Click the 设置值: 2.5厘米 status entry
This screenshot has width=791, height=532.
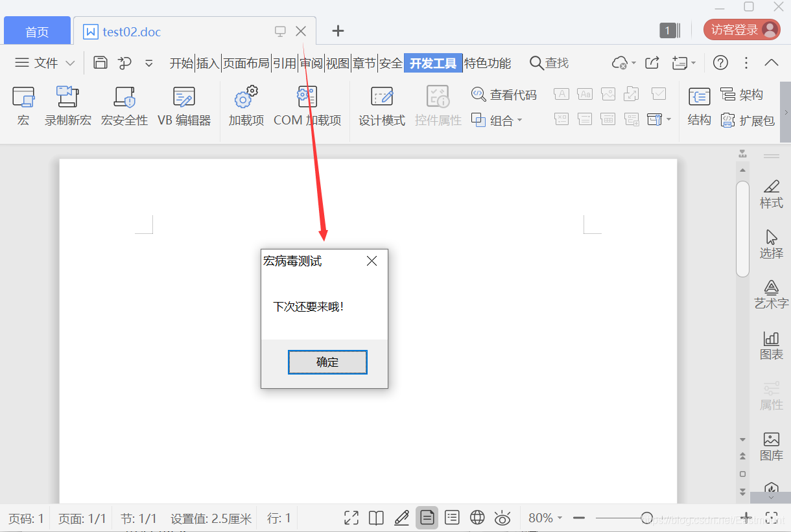211,518
